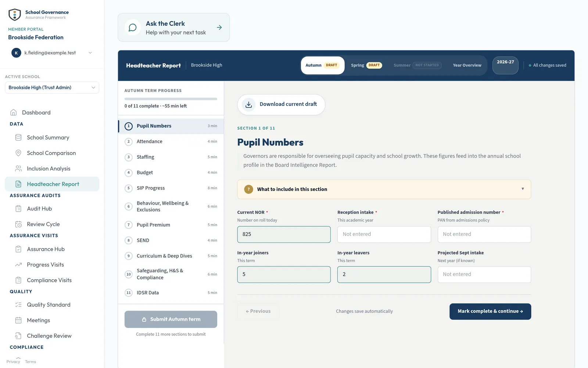Viewport: 588px width, 368px height.
Task: Click the Inclusion Analysis people icon
Action: 18,169
